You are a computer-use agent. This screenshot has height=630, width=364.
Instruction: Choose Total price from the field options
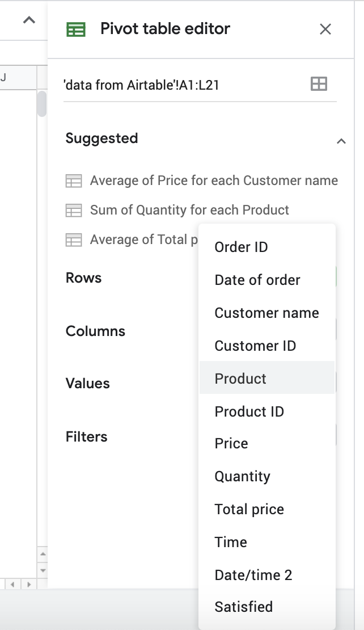(249, 509)
